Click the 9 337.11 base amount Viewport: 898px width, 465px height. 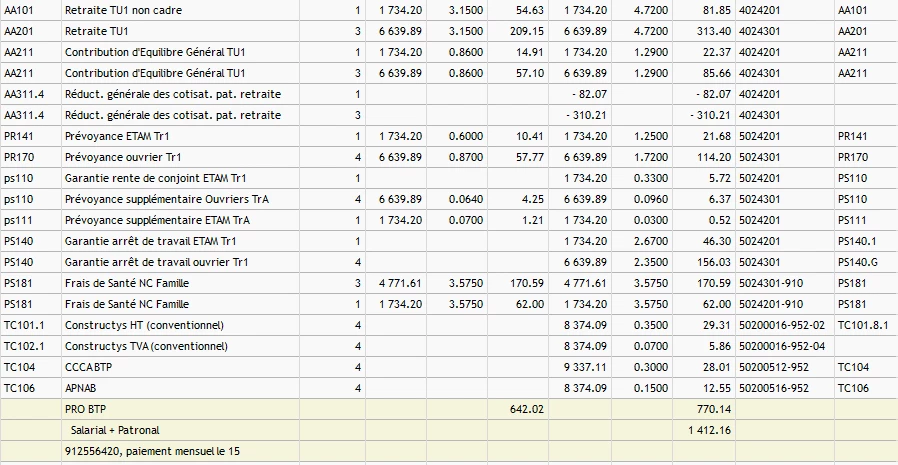[585, 367]
